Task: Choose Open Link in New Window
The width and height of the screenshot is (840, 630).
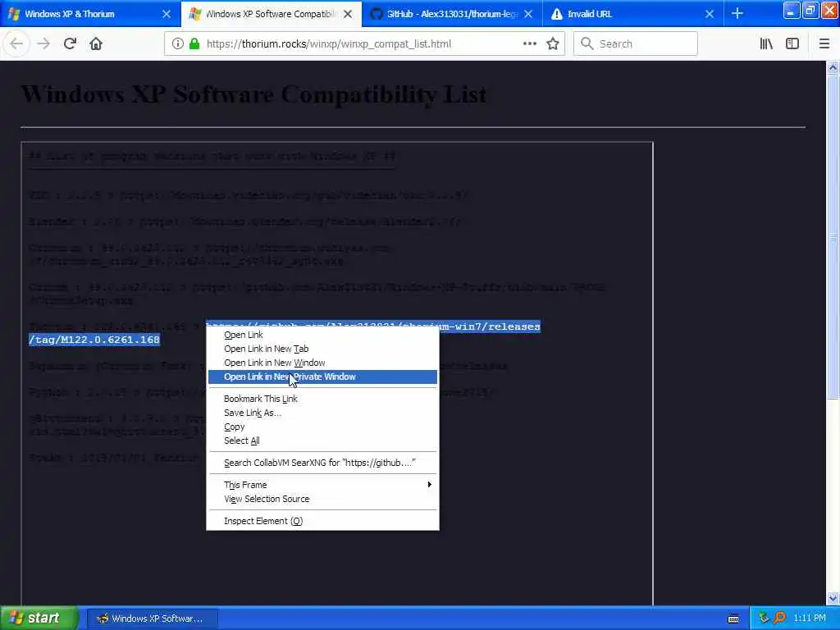Action: (x=322, y=363)
